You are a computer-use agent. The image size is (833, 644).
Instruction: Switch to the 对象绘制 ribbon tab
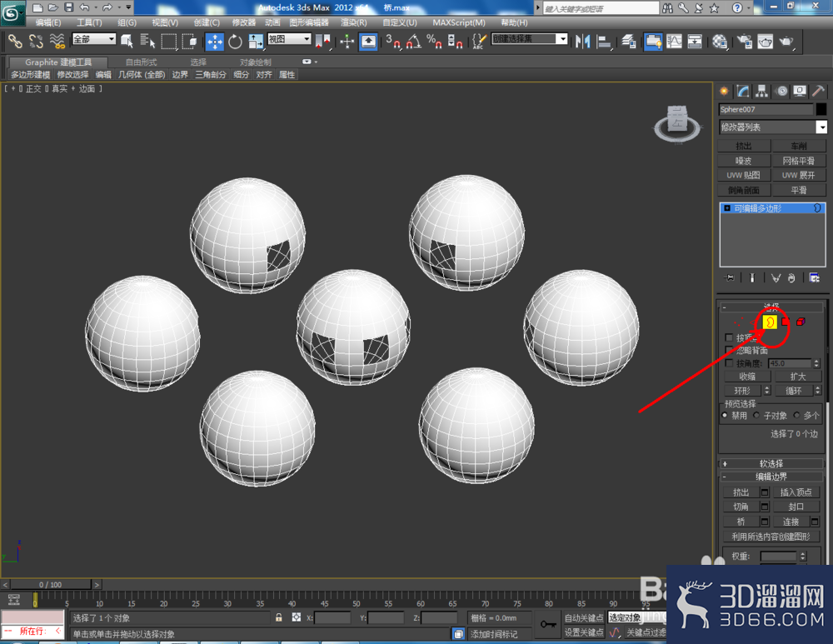[255, 62]
